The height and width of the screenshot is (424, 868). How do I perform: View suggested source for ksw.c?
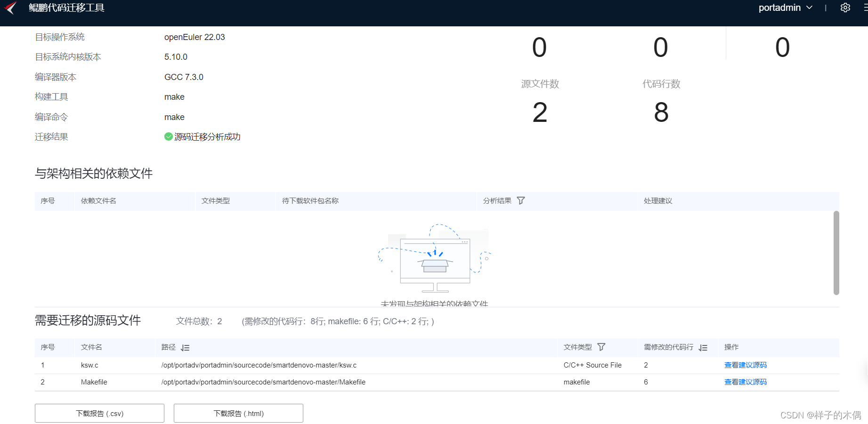tap(746, 365)
